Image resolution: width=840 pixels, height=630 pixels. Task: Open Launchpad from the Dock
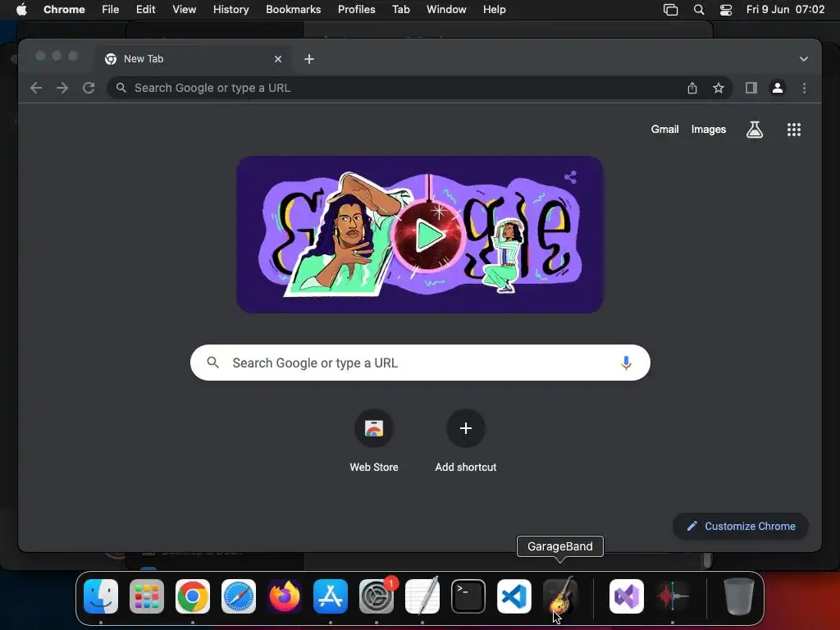pyautogui.click(x=147, y=596)
